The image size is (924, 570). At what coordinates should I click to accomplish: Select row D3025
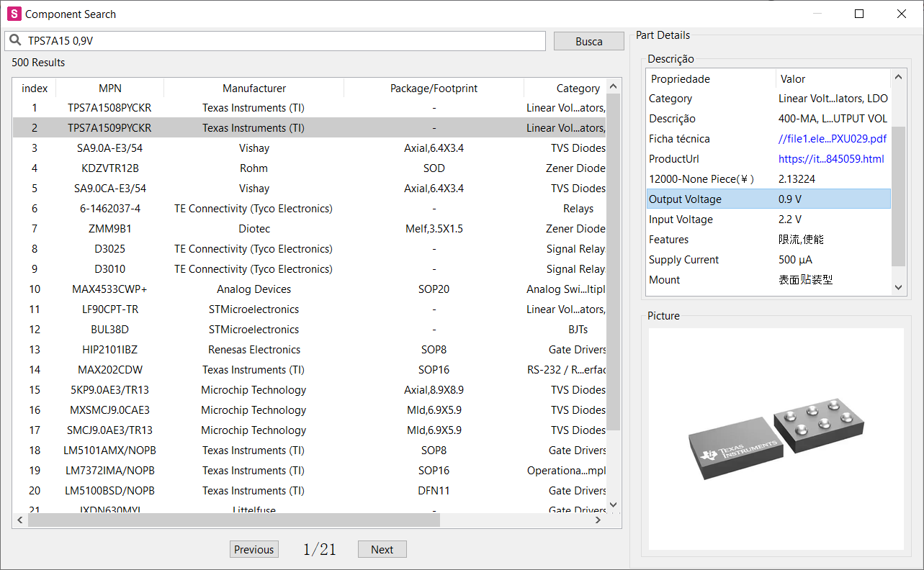tap(310, 249)
